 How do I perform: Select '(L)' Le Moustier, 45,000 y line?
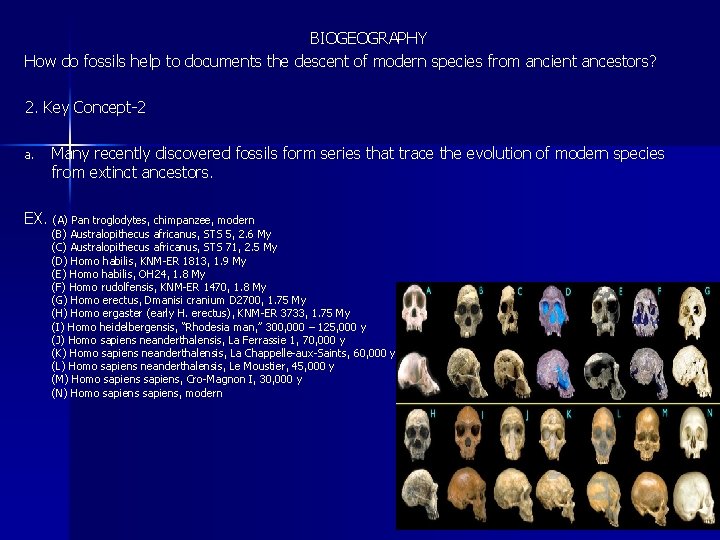[x=193, y=366]
